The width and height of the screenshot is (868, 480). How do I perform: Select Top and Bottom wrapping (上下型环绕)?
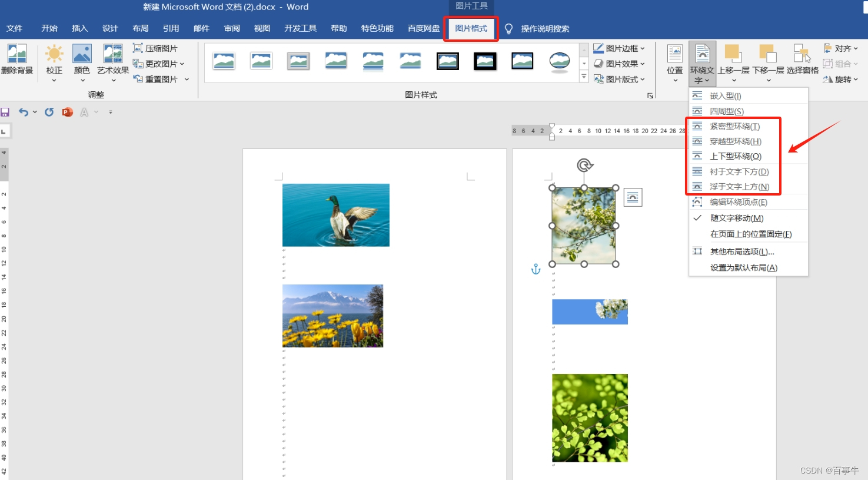(749, 156)
